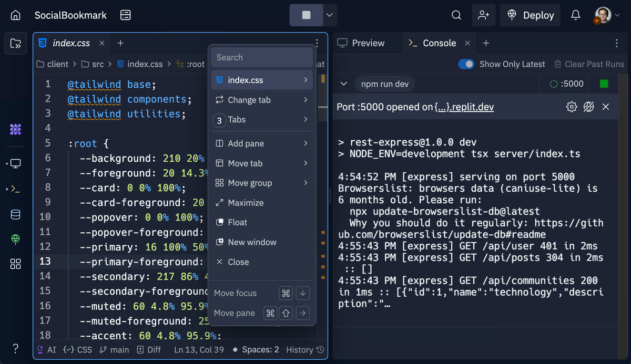Viewport: 631px width, 364px height.
Task: Collapse the npm run dev output chevron
Action: coord(344,84)
